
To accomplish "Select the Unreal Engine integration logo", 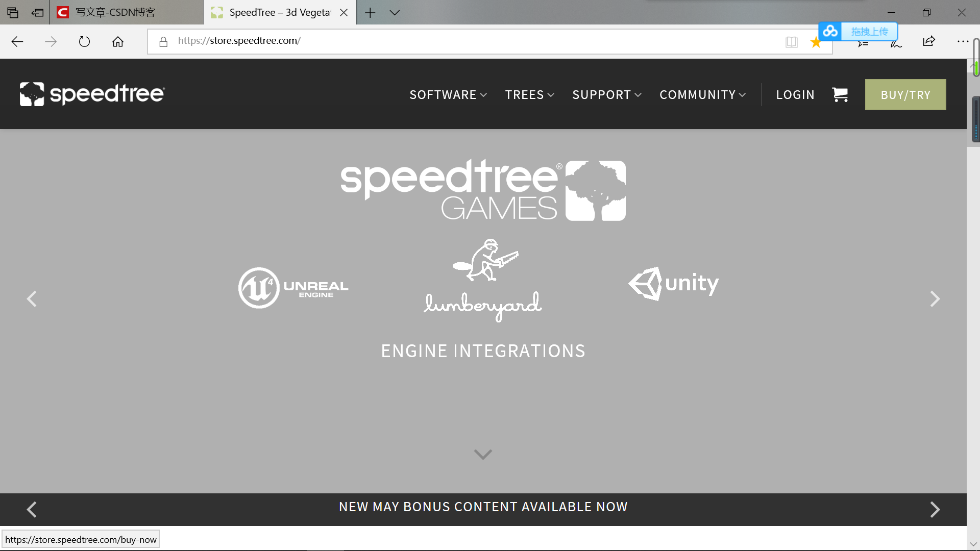I will click(292, 287).
